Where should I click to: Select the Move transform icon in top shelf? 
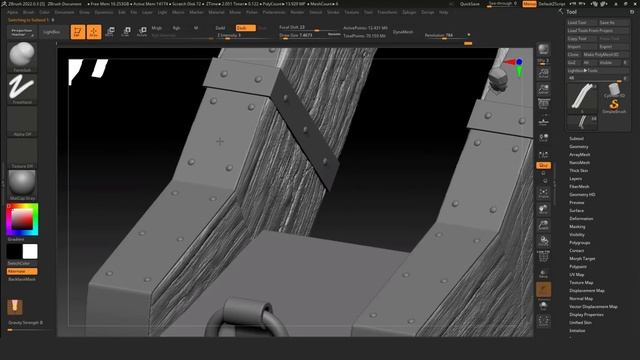point(110,31)
